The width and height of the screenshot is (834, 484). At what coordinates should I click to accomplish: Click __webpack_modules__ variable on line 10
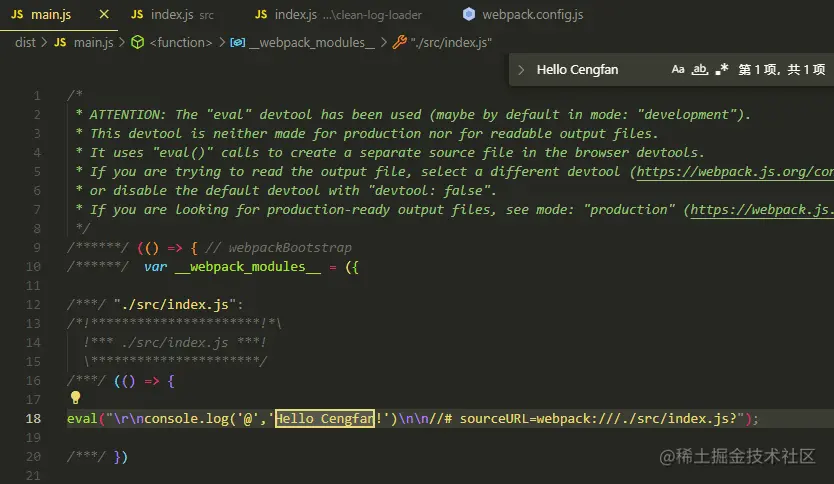tap(247, 267)
